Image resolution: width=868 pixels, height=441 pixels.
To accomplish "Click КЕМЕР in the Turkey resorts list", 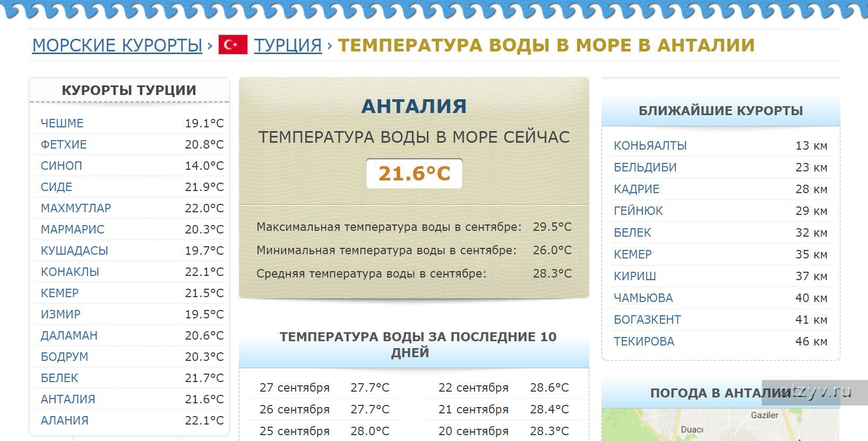I will tap(59, 293).
